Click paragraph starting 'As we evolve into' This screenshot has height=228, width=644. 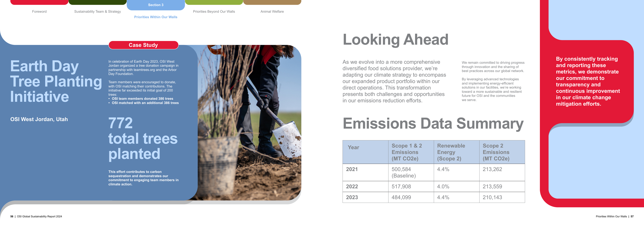coord(394,81)
